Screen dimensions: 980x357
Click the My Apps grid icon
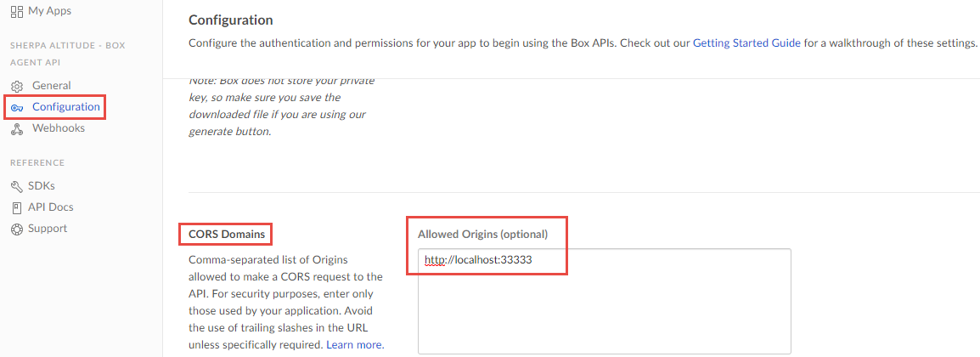[x=16, y=11]
